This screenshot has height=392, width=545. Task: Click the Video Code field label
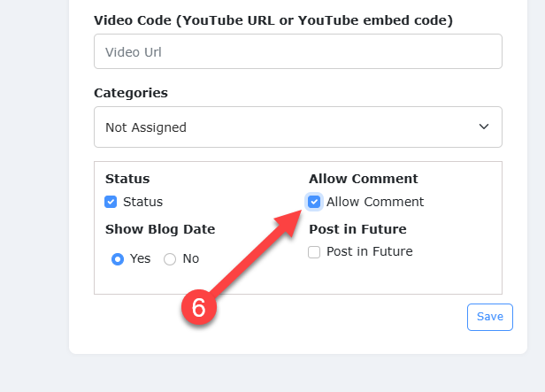pyautogui.click(x=272, y=20)
